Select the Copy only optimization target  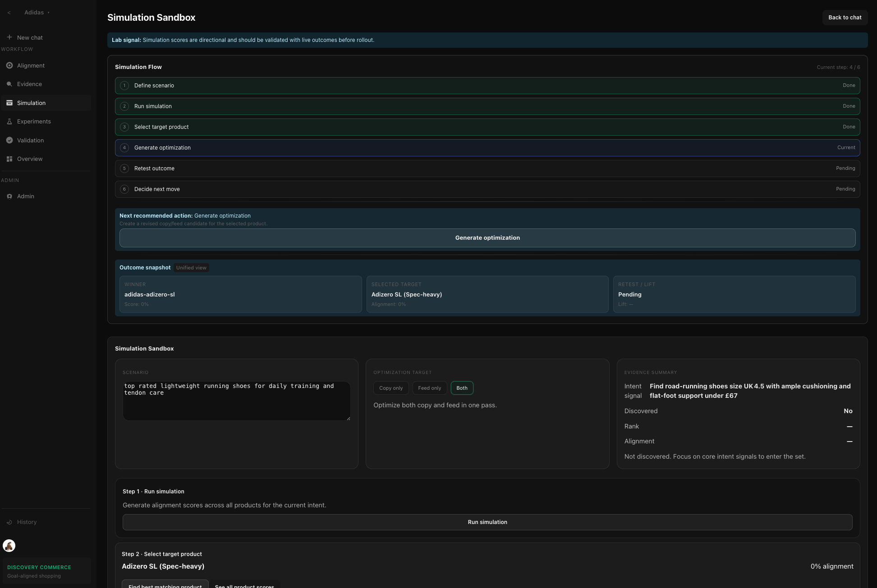[391, 388]
